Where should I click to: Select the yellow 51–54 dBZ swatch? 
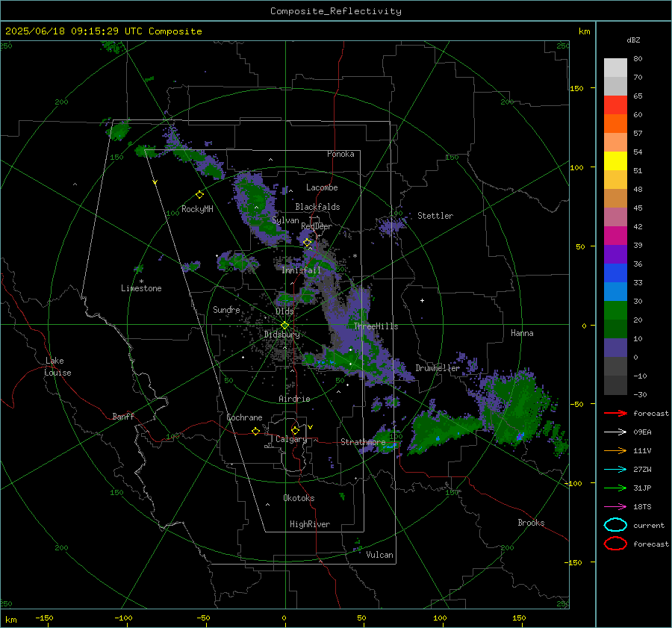click(615, 161)
